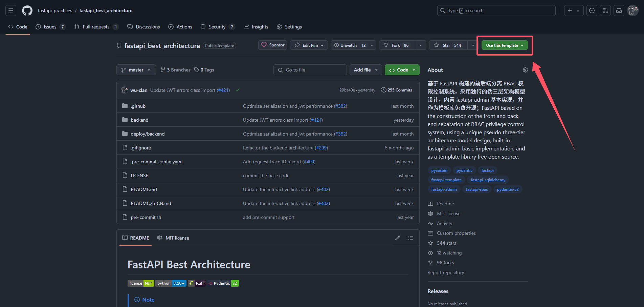This screenshot has height=307, width=644.
Task: Open the 255 Commits history
Action: coord(397,90)
